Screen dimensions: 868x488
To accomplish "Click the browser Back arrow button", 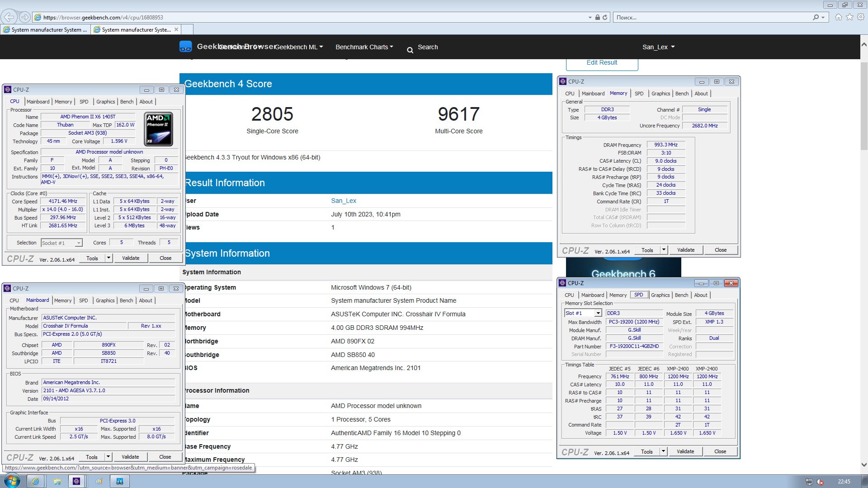I will coord(8,17).
